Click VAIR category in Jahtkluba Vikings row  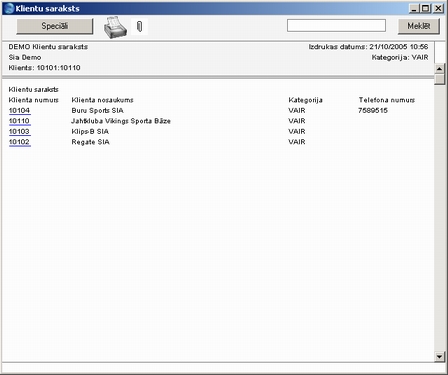[297, 121]
